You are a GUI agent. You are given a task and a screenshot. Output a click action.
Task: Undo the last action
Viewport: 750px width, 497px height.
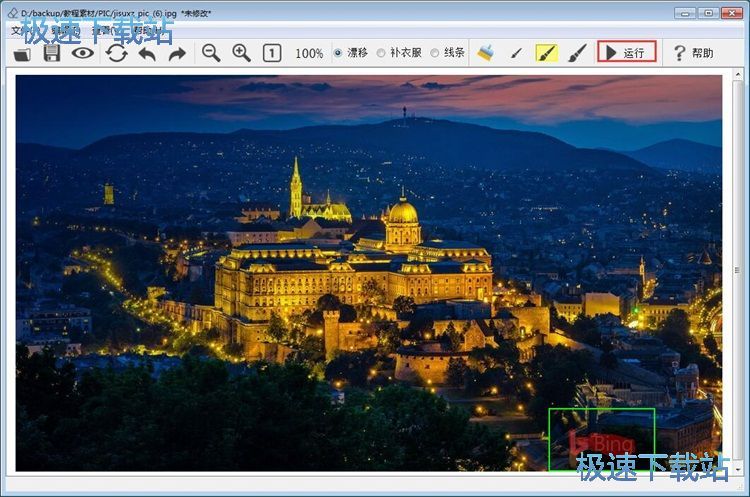click(x=147, y=53)
